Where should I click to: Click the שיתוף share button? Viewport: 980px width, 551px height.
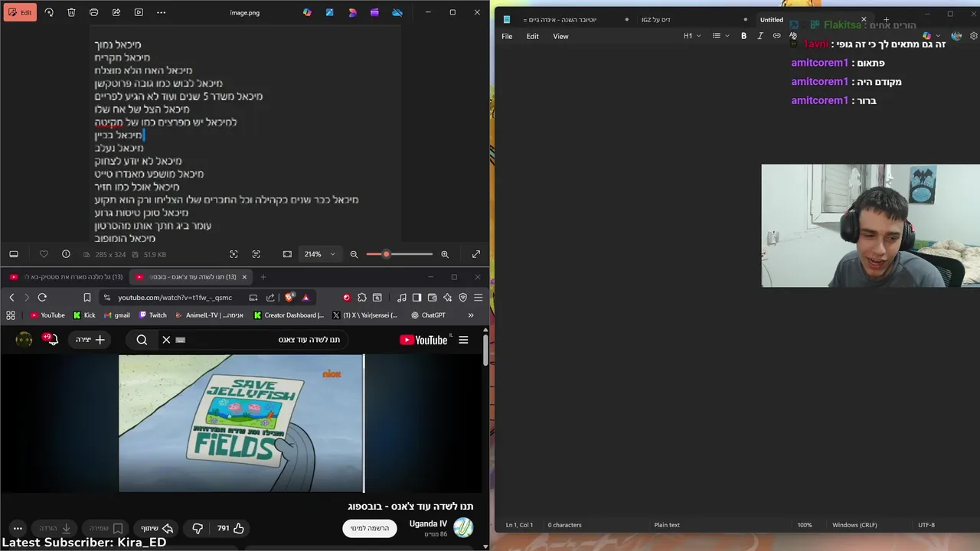coord(157,528)
